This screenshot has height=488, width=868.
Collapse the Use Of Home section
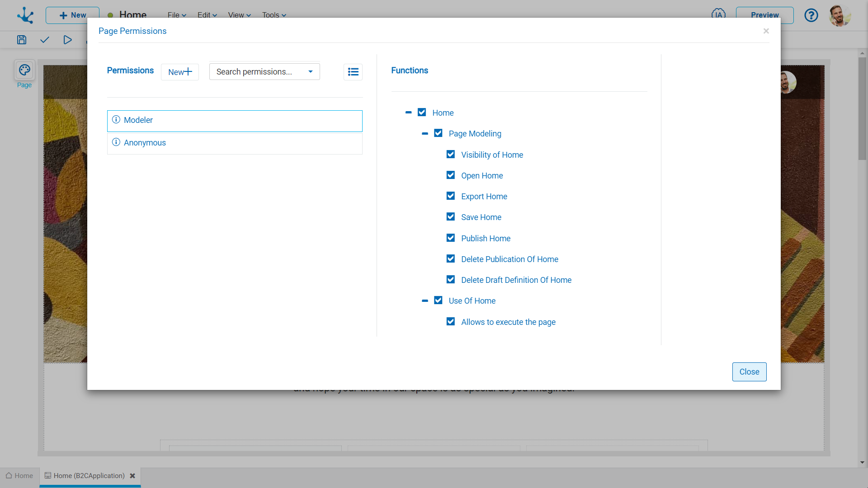point(426,301)
